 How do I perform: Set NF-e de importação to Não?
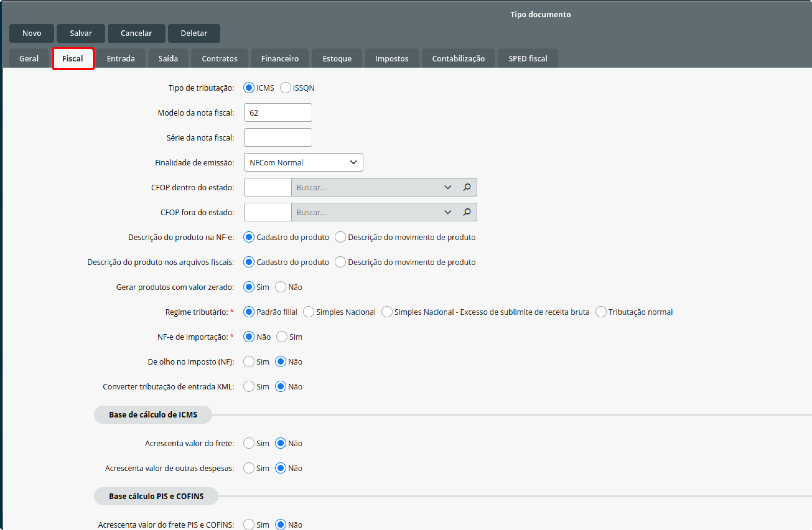coord(249,337)
